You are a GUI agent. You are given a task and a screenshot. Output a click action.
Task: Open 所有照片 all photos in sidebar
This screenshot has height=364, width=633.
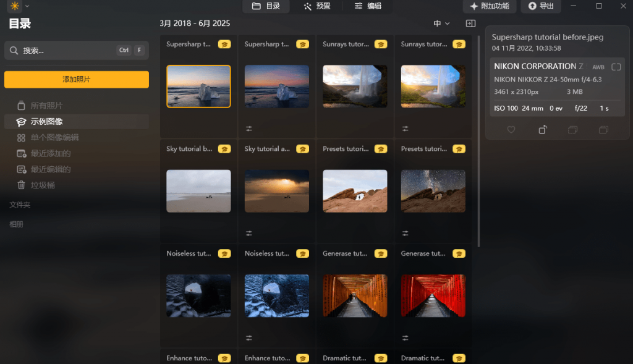pos(46,106)
